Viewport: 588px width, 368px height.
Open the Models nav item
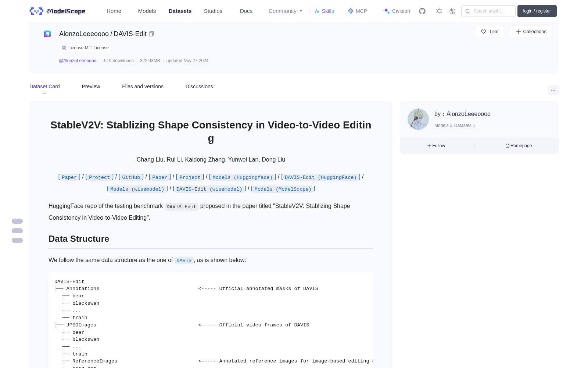point(147,11)
